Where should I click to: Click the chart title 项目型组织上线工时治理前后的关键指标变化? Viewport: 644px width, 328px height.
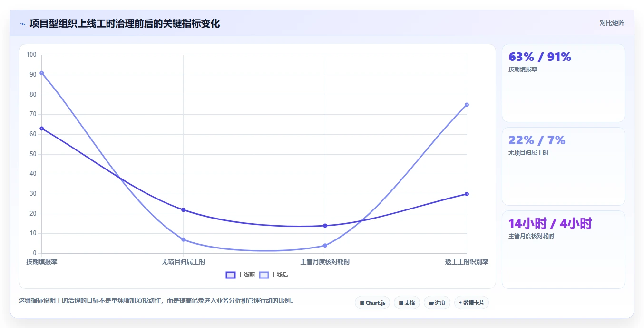point(125,24)
